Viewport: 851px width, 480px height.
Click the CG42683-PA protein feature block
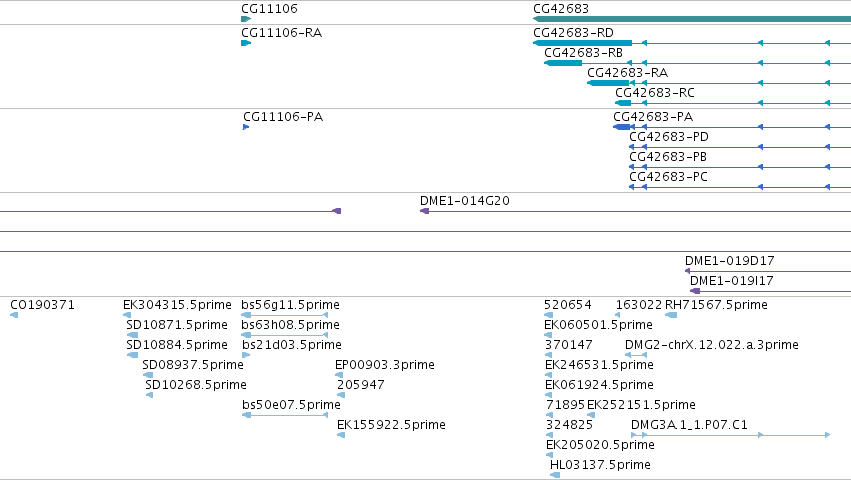coord(621,127)
